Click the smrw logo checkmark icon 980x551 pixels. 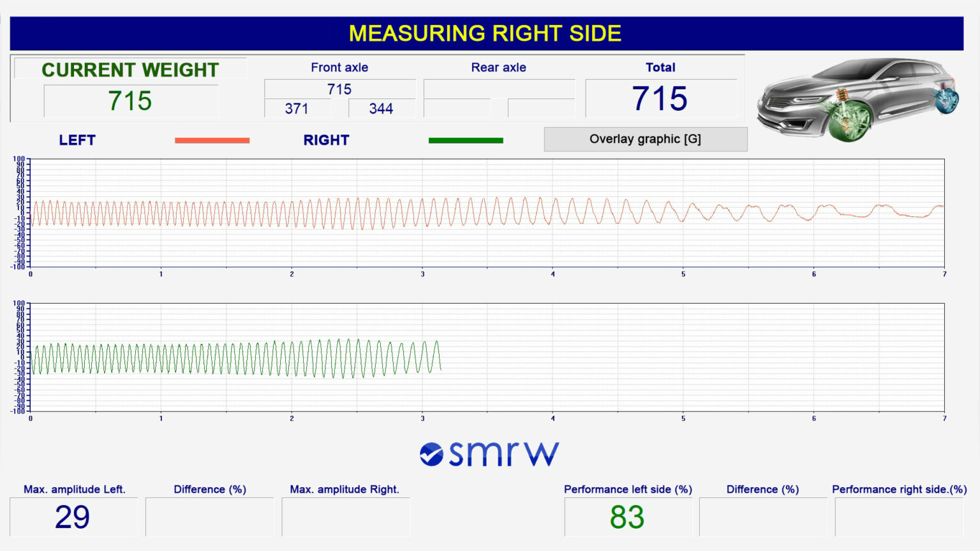431,453
